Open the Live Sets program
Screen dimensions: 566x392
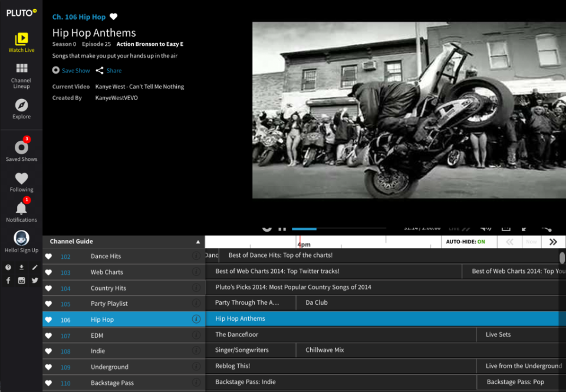(x=517, y=334)
